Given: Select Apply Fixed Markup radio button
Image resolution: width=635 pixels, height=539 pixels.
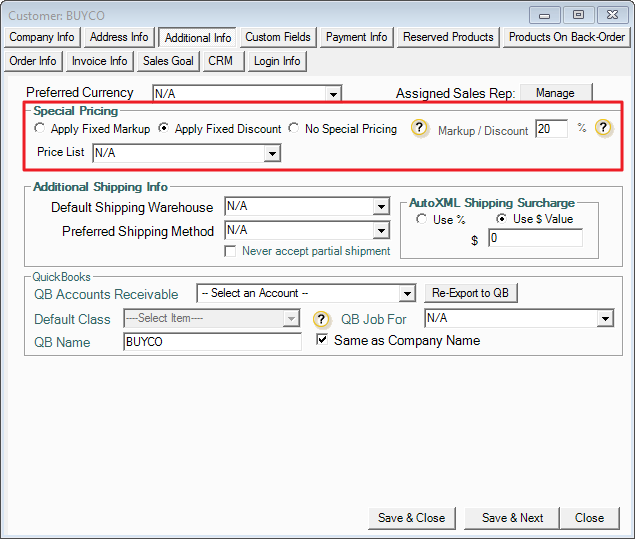Looking at the screenshot, I should click(40, 129).
